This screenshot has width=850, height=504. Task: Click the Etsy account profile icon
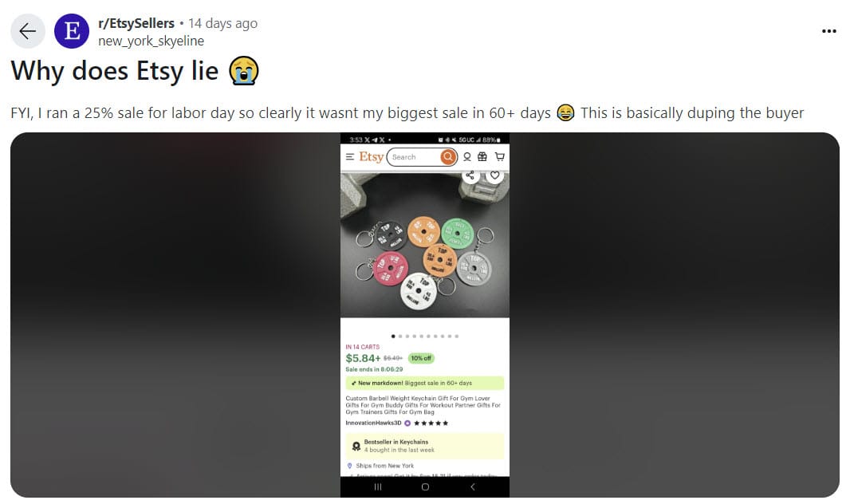(x=466, y=157)
